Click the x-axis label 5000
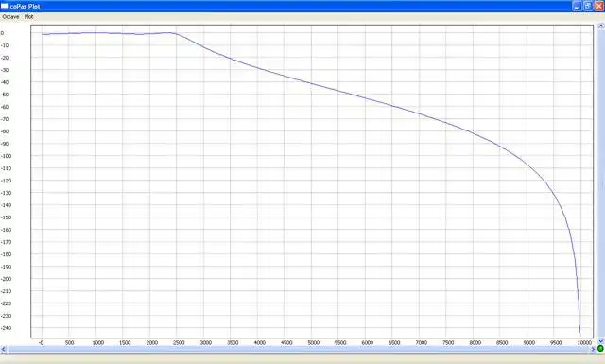The width and height of the screenshot is (605, 364). pyautogui.click(x=313, y=343)
